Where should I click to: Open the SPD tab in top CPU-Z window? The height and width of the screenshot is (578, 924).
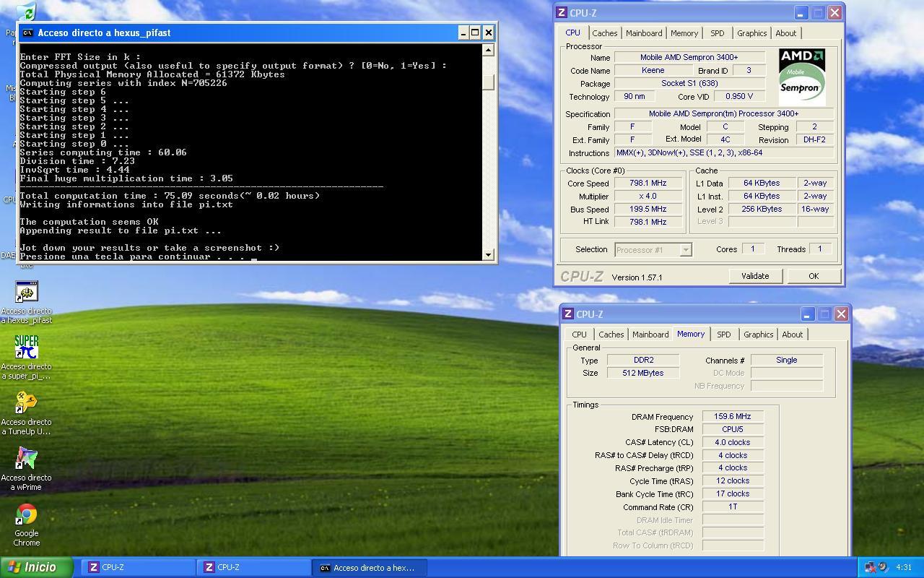717,33
